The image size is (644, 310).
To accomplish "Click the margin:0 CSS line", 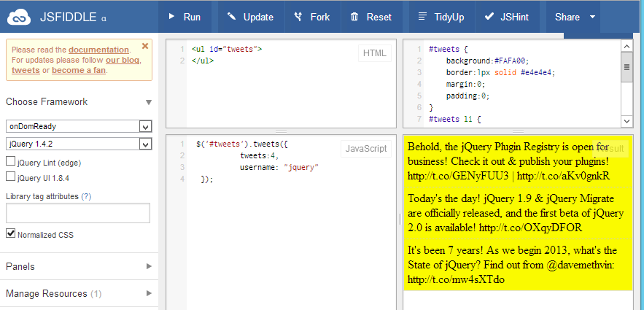I will (466, 84).
